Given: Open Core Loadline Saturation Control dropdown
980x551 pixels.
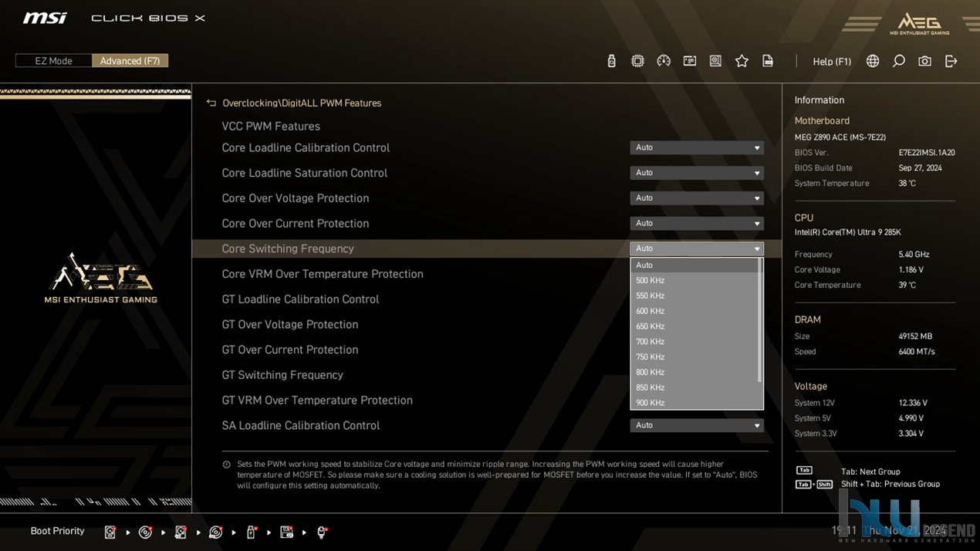Looking at the screenshot, I should 697,173.
